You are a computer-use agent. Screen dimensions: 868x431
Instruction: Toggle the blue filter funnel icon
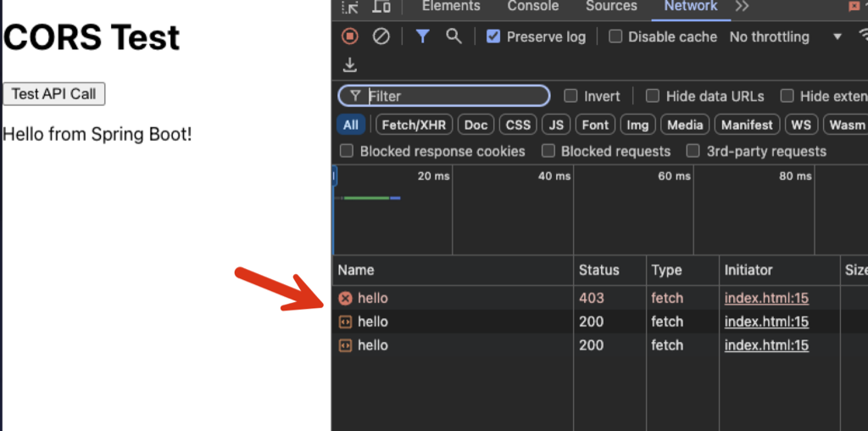422,36
